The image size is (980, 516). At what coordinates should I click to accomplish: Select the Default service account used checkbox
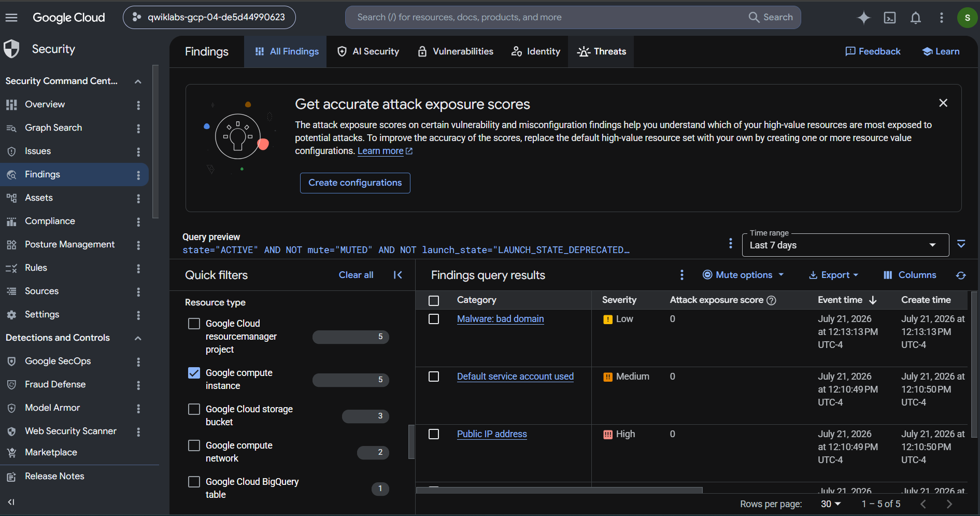pyautogui.click(x=434, y=376)
